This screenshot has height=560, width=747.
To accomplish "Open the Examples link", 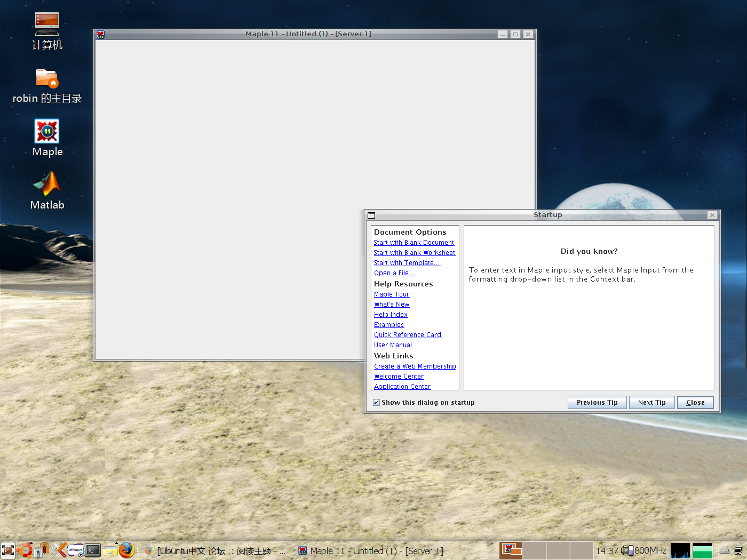I will [x=389, y=325].
